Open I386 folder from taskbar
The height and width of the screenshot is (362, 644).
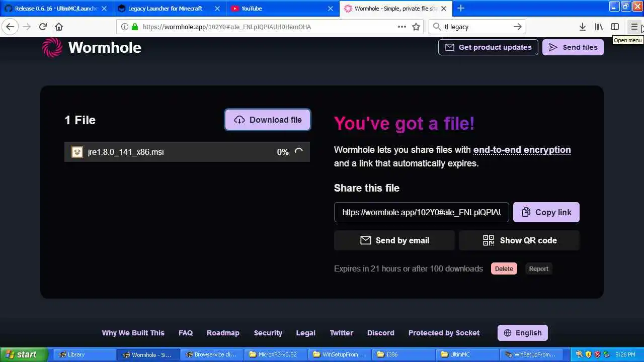[404, 354]
